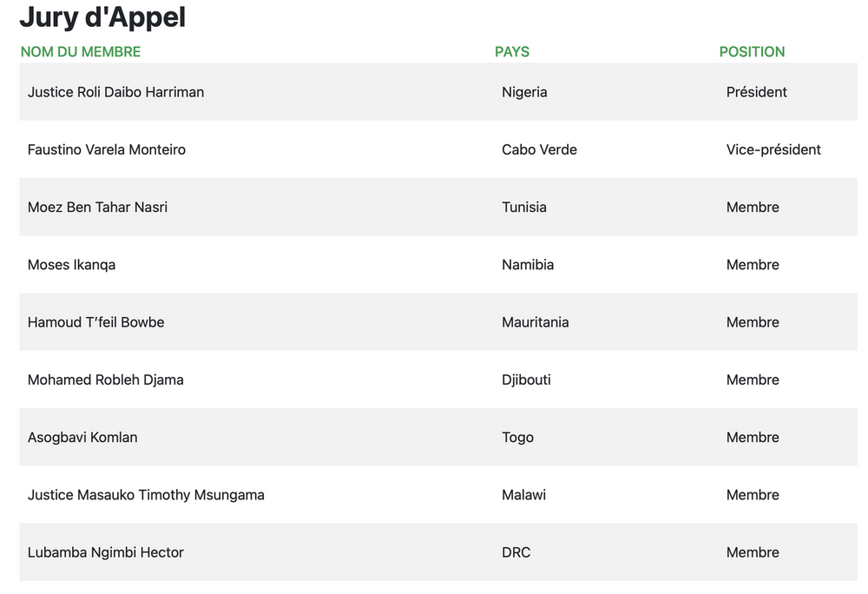Click the DRC country cell
868x594 pixels.
pos(516,552)
